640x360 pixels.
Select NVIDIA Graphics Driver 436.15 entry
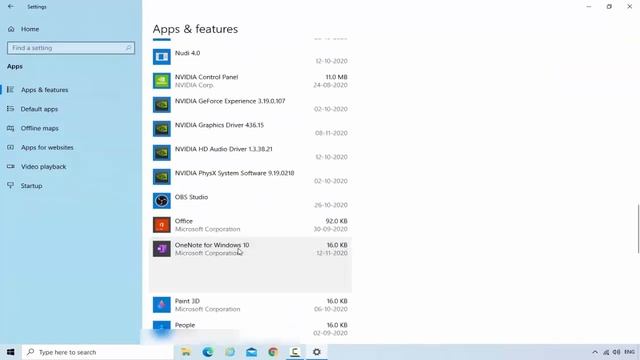click(x=219, y=125)
